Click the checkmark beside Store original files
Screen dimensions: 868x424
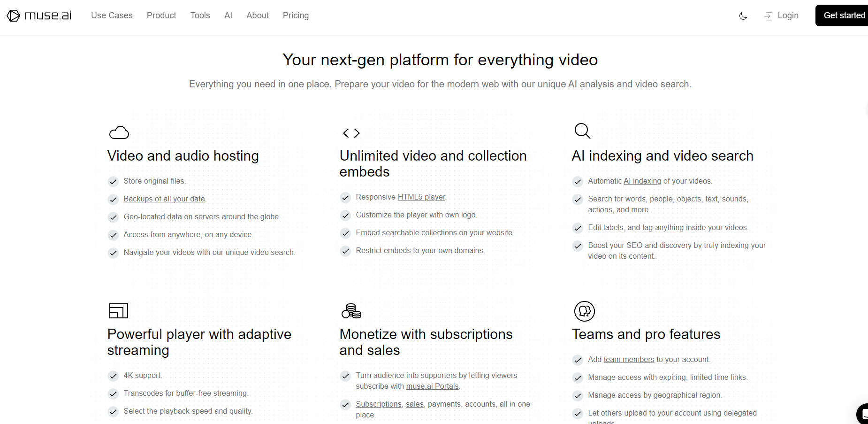tap(113, 182)
